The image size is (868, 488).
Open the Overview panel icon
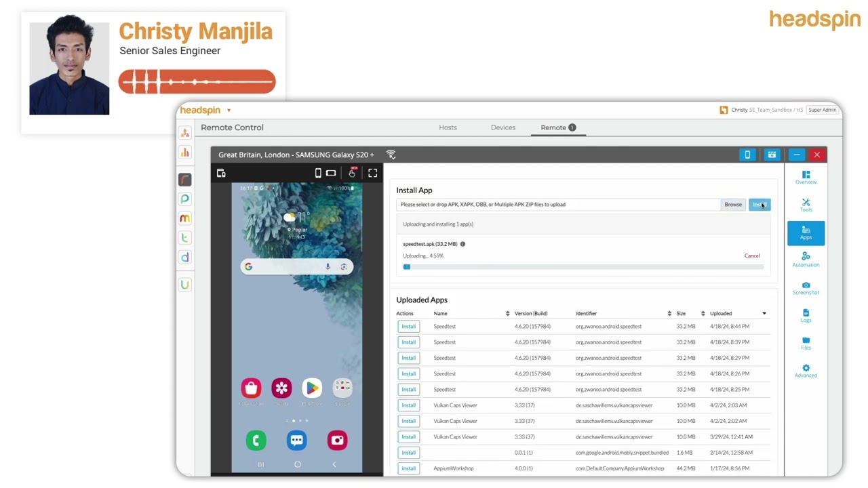click(x=806, y=178)
